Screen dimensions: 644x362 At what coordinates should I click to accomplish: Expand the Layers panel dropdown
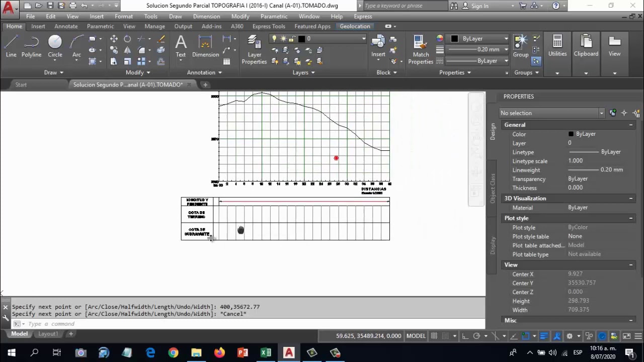point(303,72)
